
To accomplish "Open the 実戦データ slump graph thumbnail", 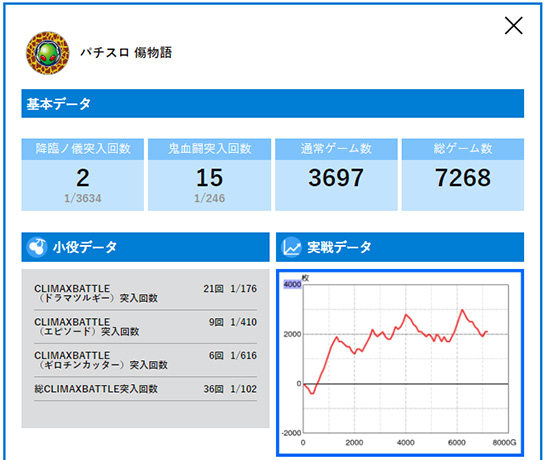I will pos(400,363).
